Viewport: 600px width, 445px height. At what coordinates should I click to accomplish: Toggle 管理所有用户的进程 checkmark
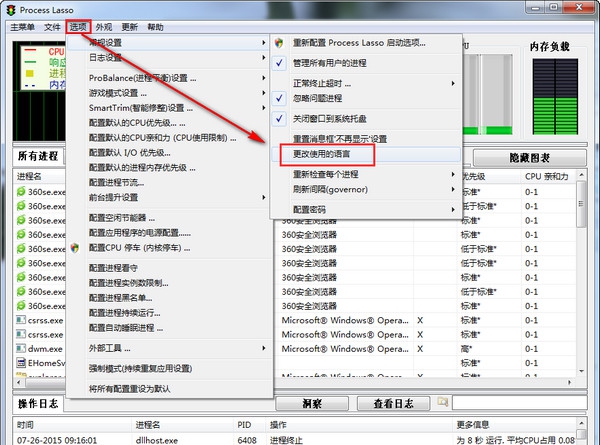279,63
